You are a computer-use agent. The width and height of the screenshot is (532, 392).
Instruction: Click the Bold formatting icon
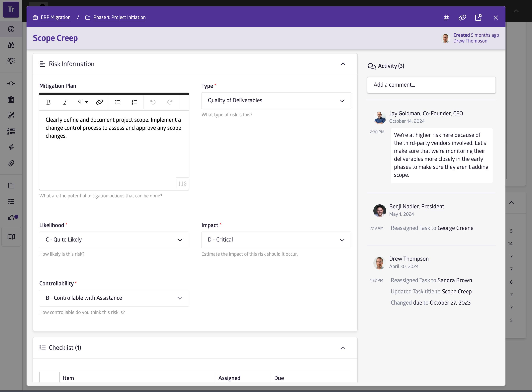click(x=48, y=102)
